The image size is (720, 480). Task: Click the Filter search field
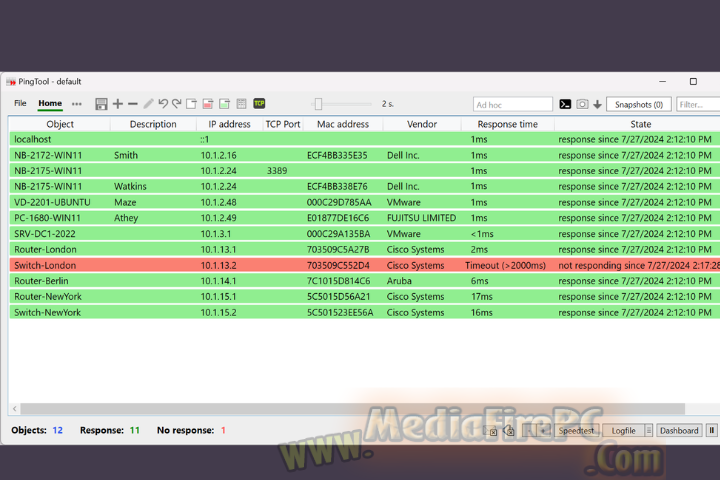698,104
